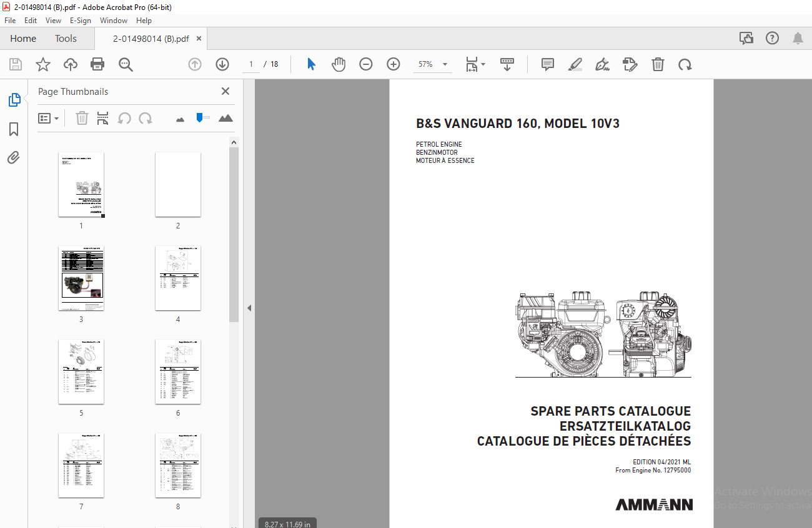812x528 pixels.
Task: Adjust the thumbnail size slider
Action: (x=200, y=117)
